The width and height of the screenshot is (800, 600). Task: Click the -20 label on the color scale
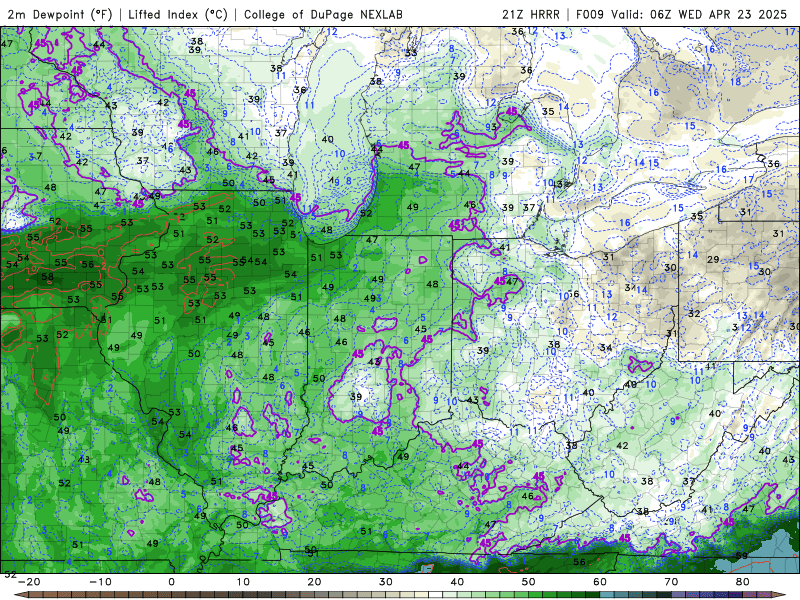[29, 582]
